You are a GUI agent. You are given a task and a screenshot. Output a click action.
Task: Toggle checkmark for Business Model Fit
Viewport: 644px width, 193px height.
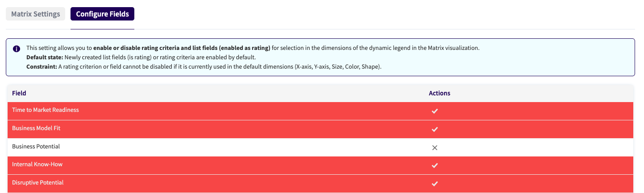coord(435,129)
